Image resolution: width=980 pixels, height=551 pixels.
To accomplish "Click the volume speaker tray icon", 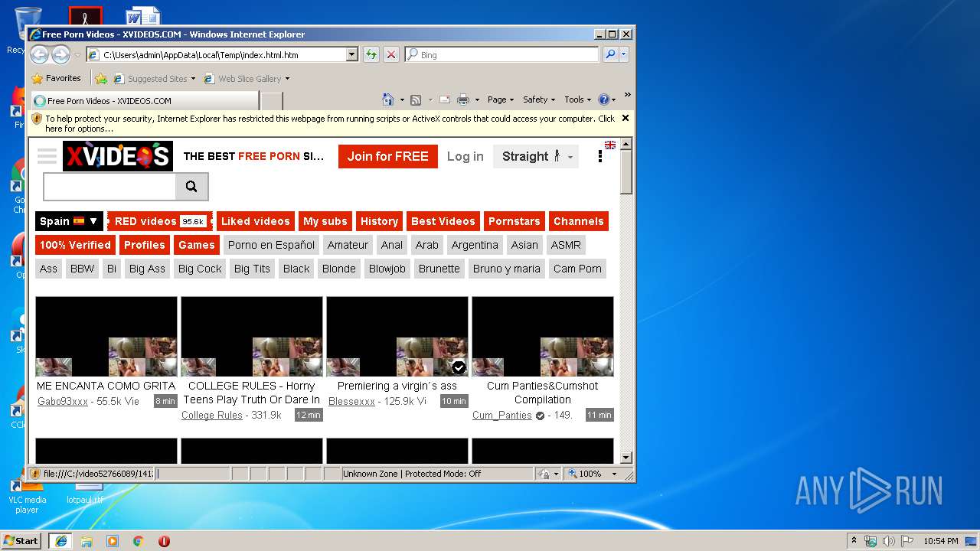I will click(x=888, y=541).
